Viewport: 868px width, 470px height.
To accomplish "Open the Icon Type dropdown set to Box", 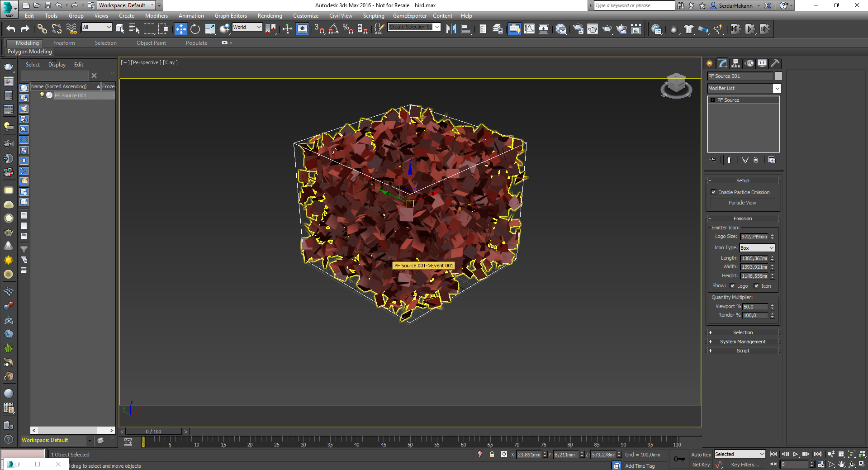I will coord(771,247).
